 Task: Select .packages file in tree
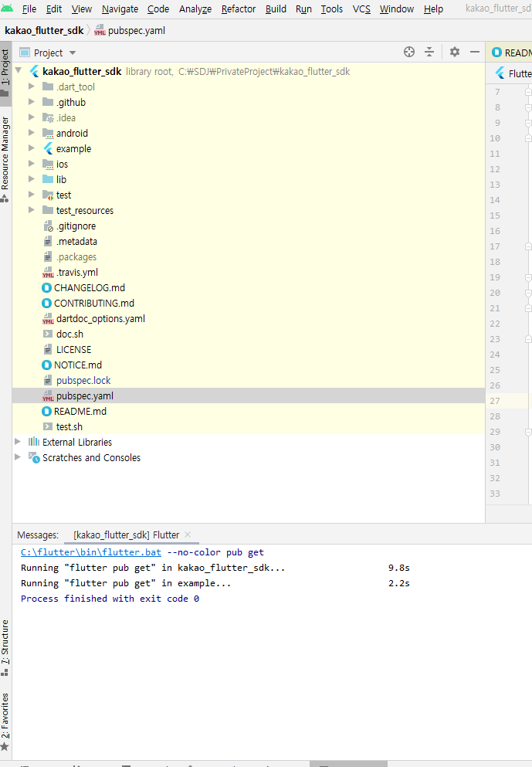(76, 256)
